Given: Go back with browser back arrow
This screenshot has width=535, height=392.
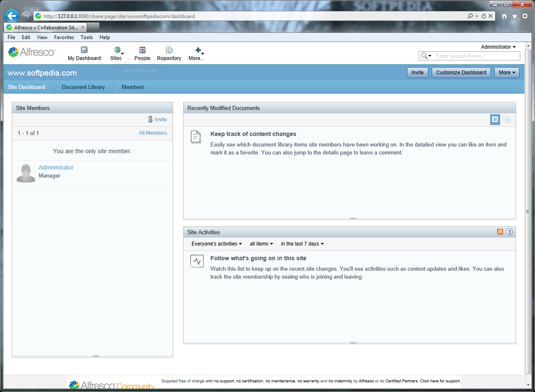Looking at the screenshot, I should [11, 16].
